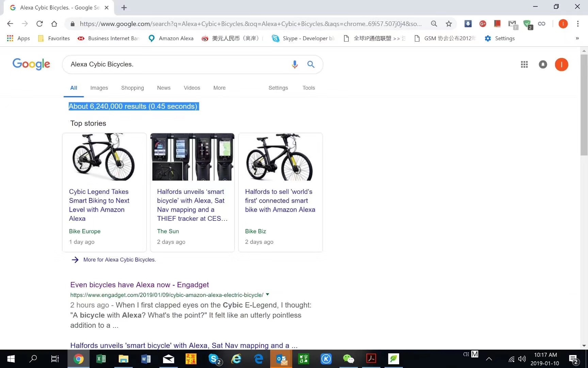Screen dimensions: 588x368
Task: Open Windows taskbar search
Action: [x=33, y=359]
